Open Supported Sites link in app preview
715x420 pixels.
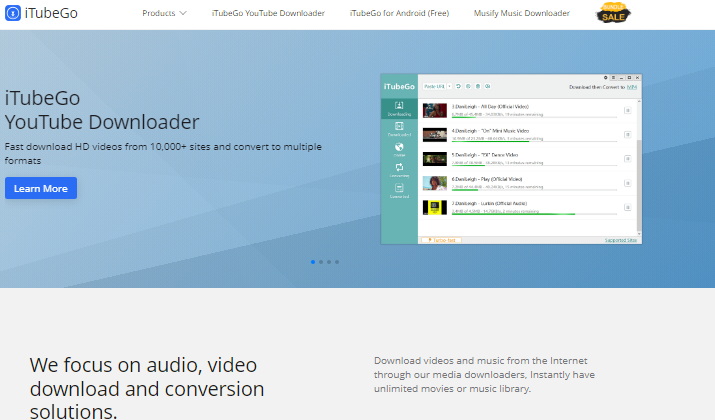point(621,240)
